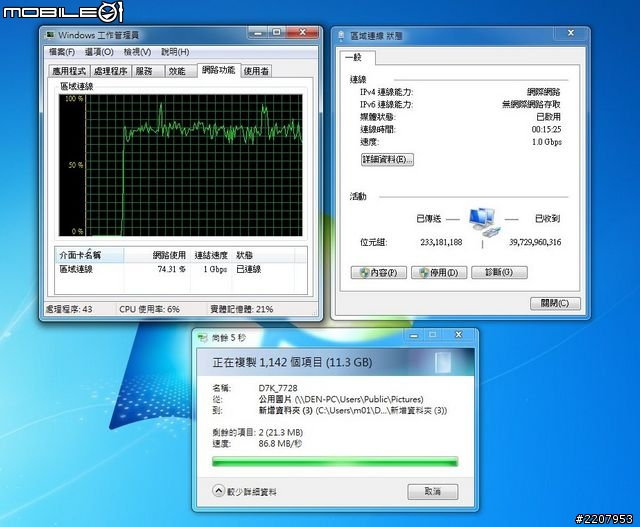Open the 檢視(V) menu
Viewport: 640px width, 527px height.
click(x=137, y=52)
